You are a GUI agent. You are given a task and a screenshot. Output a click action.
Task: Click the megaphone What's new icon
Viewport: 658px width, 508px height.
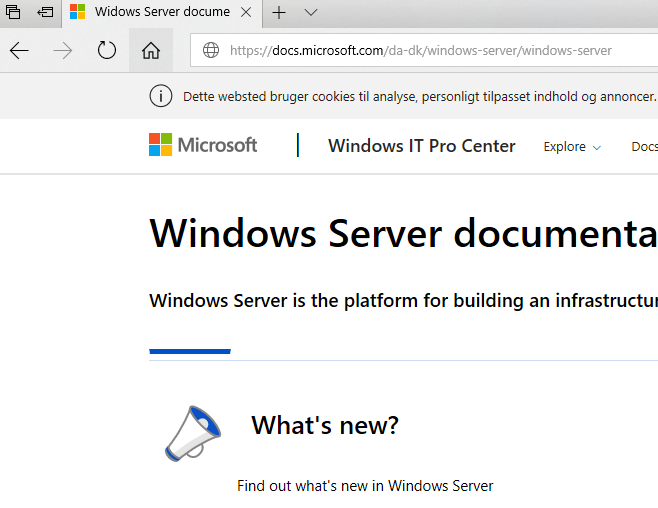coord(193,433)
